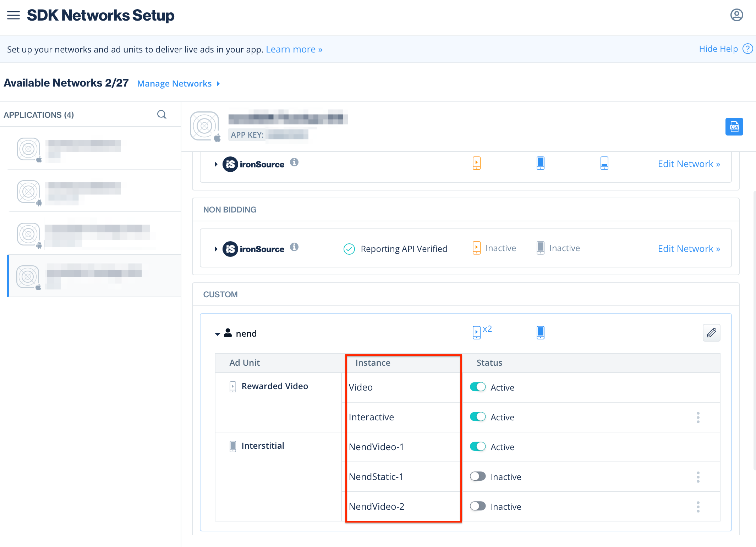Image resolution: width=756 pixels, height=547 pixels.
Task: Expand the bidding ironSource row
Action: (215, 164)
